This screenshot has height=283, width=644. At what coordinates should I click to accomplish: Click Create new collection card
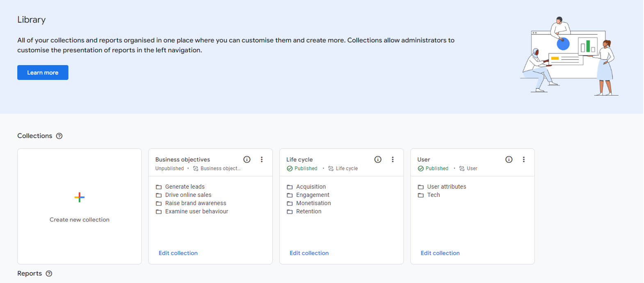tap(80, 206)
